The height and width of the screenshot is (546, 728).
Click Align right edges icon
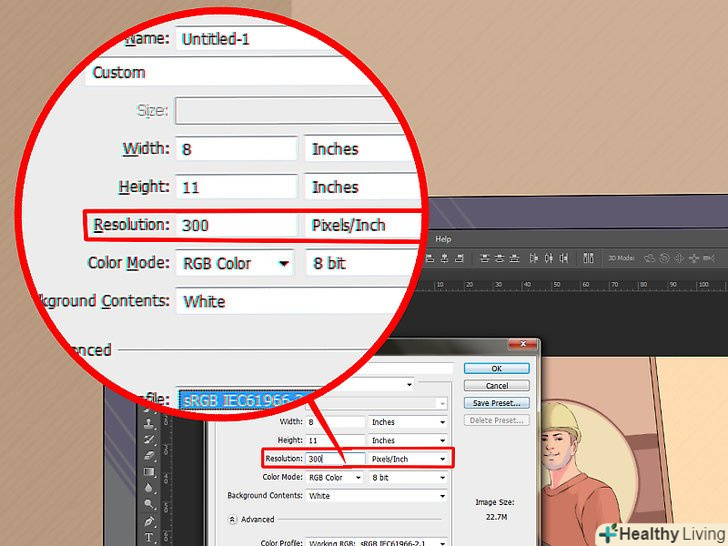459,258
